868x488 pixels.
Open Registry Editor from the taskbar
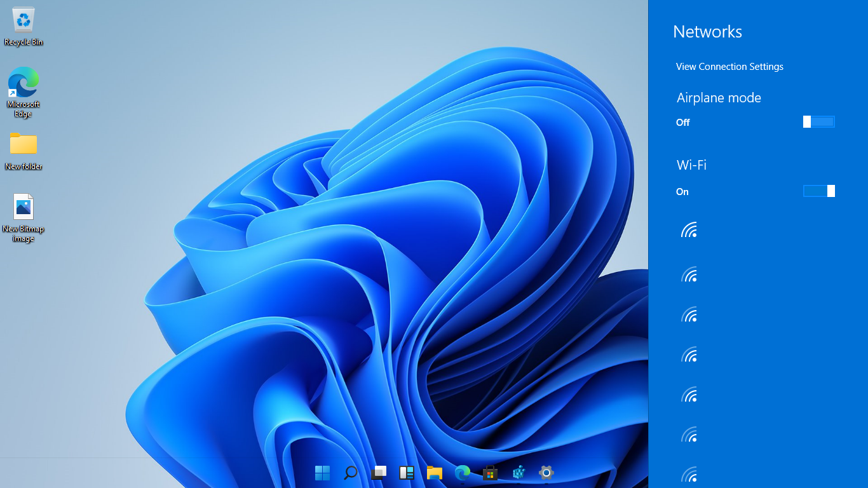click(x=519, y=473)
